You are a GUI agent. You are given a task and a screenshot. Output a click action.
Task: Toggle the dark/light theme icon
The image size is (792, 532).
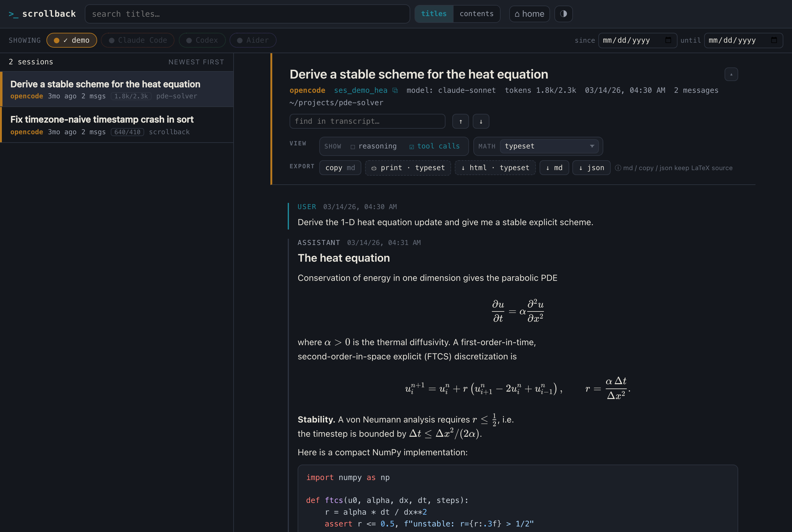tap(563, 14)
